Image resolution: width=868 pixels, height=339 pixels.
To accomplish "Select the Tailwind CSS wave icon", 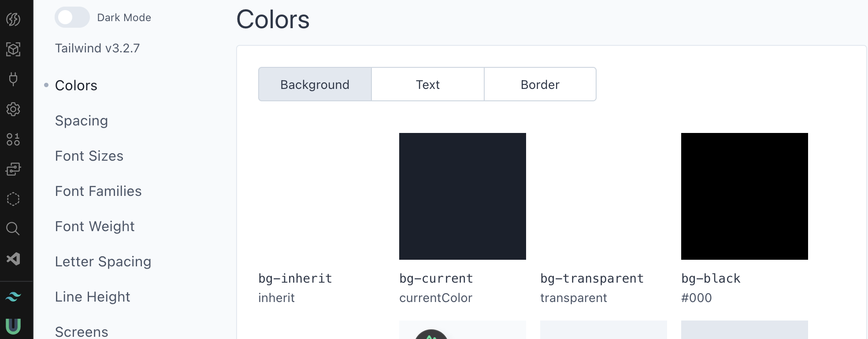I will point(13,297).
